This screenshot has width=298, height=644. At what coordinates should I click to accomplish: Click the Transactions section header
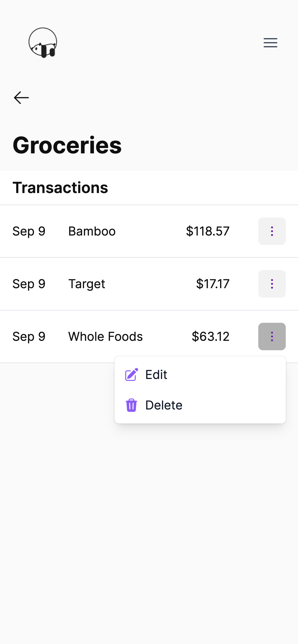coord(60,187)
